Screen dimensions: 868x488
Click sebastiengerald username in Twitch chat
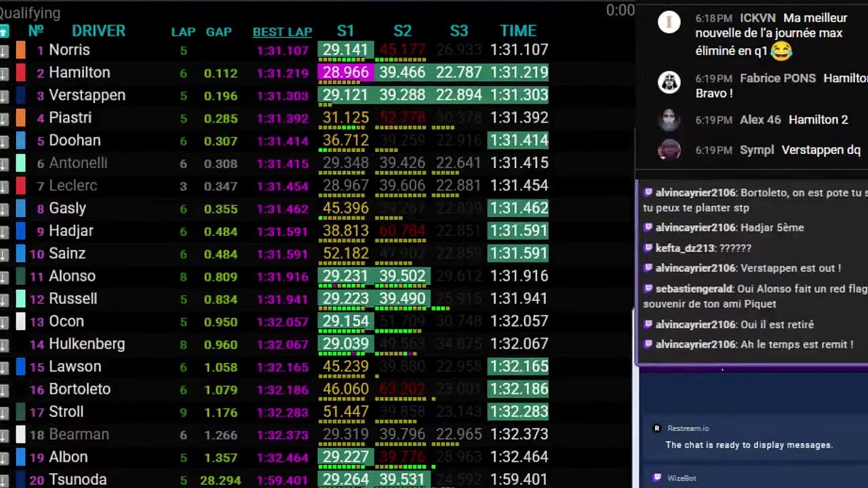point(695,289)
